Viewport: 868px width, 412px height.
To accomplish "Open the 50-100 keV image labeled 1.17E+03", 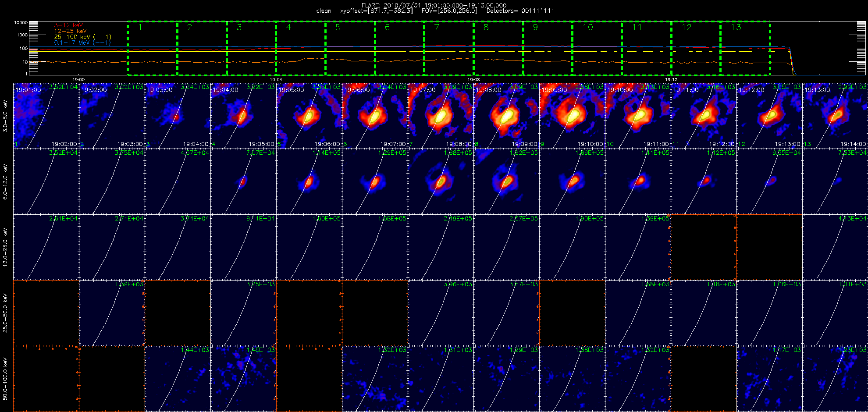I will pos(769,379).
